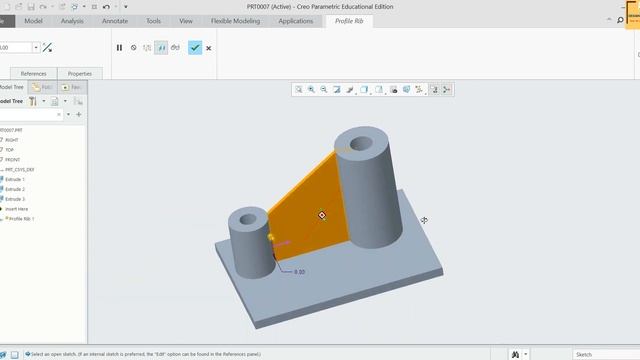Image resolution: width=640 pixels, height=360 pixels.
Task: Select the FRONT datum plane
Action: (x=12, y=160)
